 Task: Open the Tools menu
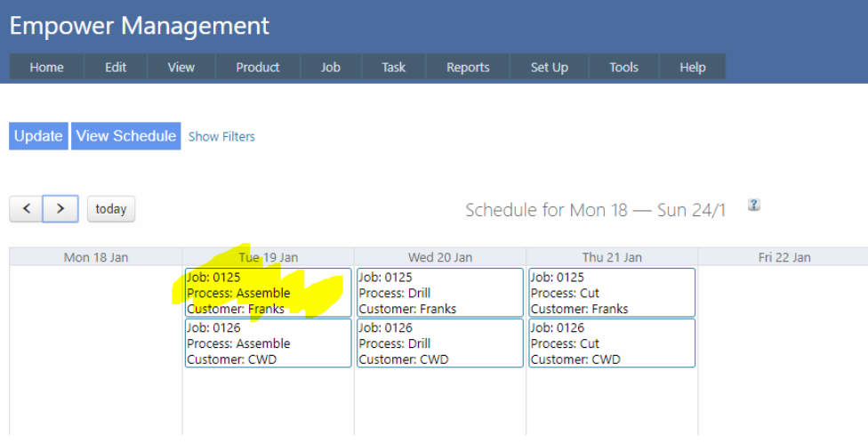(624, 68)
